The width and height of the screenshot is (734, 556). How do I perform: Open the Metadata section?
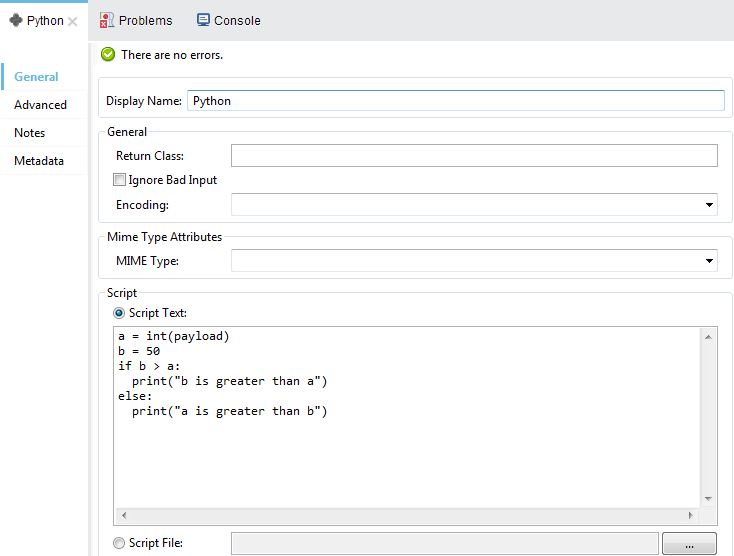[39, 161]
